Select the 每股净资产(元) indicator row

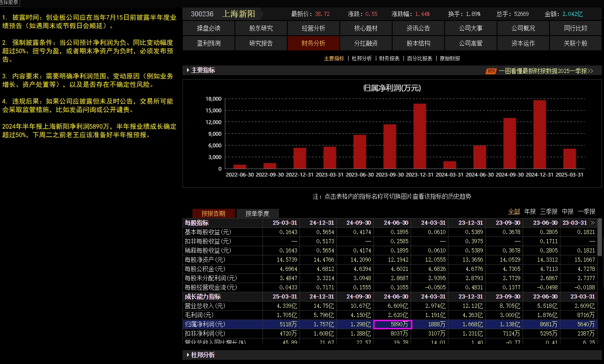tap(389, 260)
